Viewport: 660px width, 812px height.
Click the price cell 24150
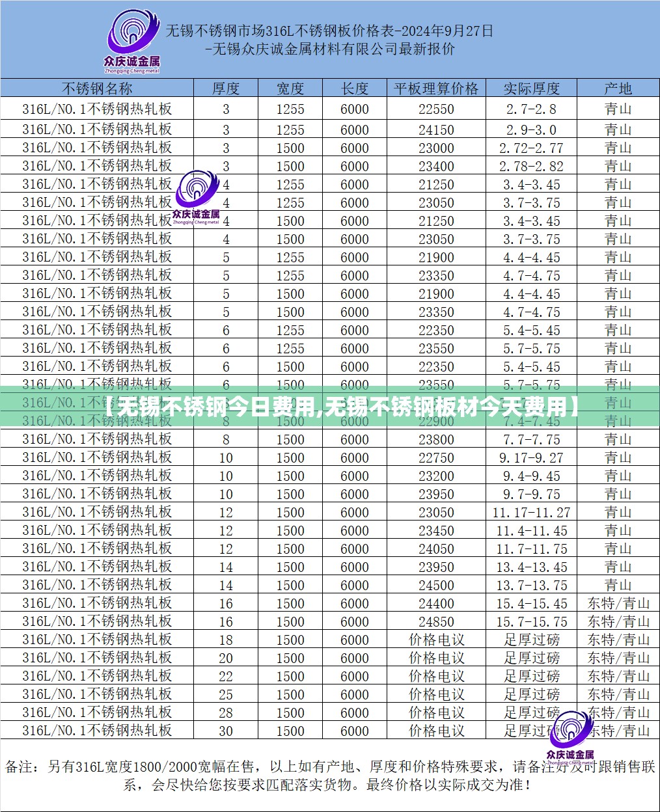coord(436,129)
